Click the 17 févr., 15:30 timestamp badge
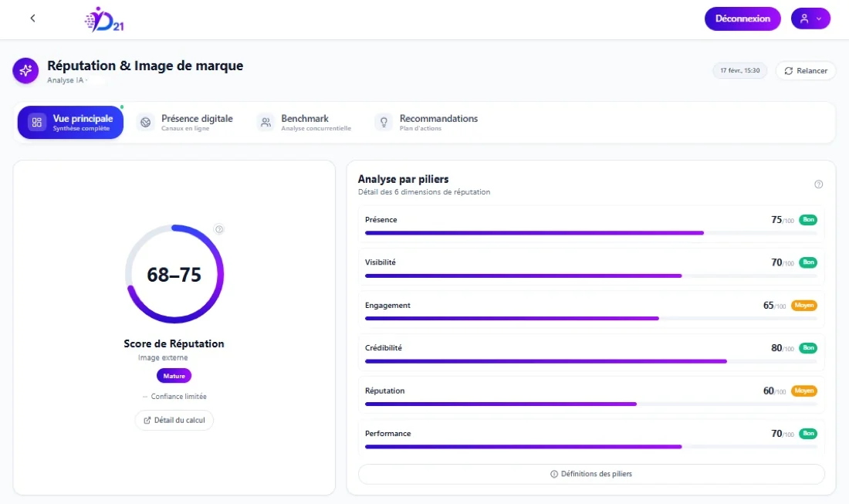The image size is (849, 504). tap(739, 70)
